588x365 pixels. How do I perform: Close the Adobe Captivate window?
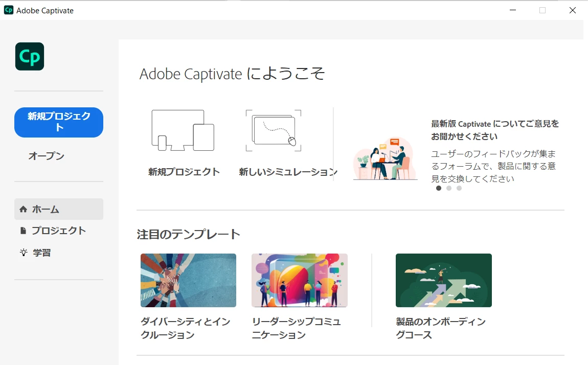573,10
